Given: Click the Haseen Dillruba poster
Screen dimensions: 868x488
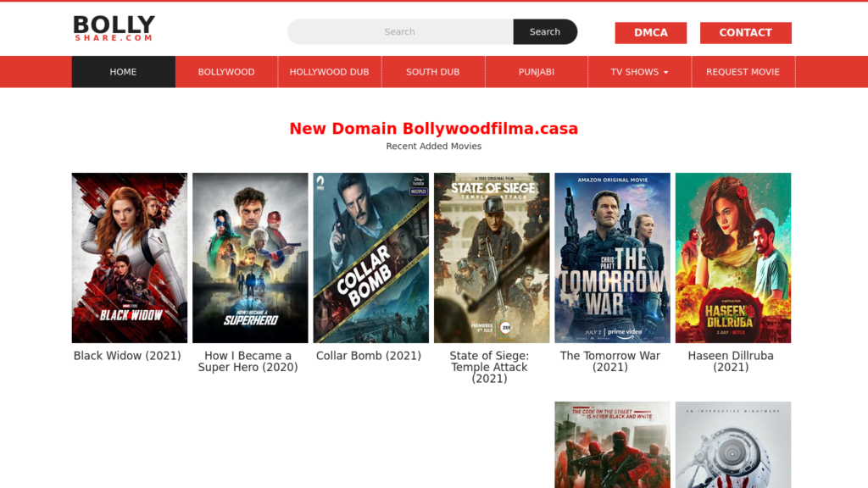Looking at the screenshot, I should pyautogui.click(x=732, y=258).
